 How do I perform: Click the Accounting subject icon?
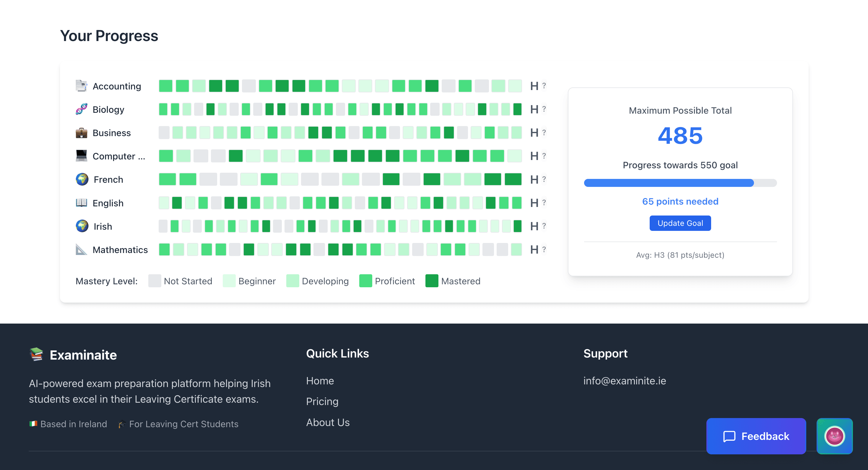click(81, 86)
